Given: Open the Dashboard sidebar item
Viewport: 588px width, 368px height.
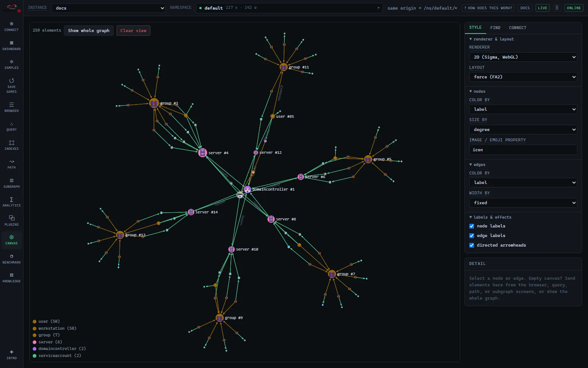Looking at the screenshot, I should click(x=11, y=46).
